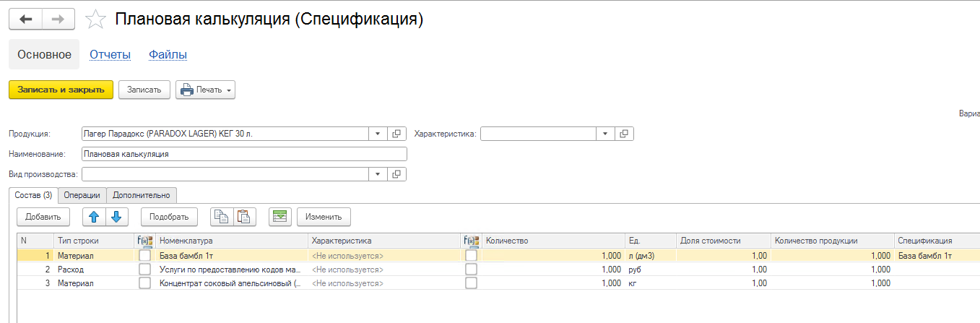Click the Записать button

coord(144,90)
